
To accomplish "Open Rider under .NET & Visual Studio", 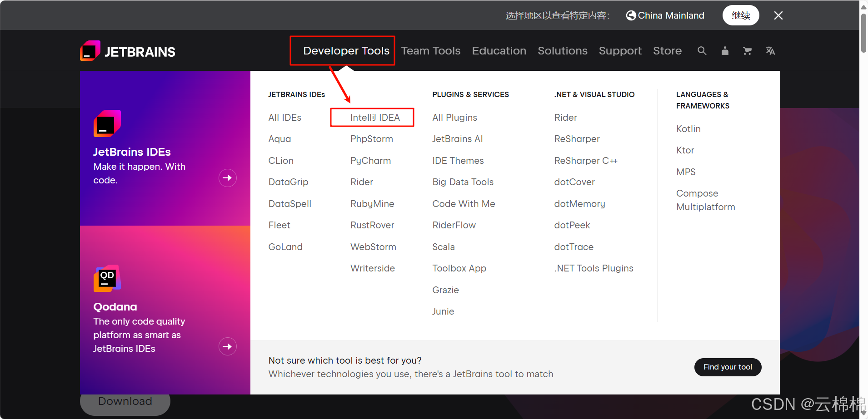I will [x=565, y=118].
